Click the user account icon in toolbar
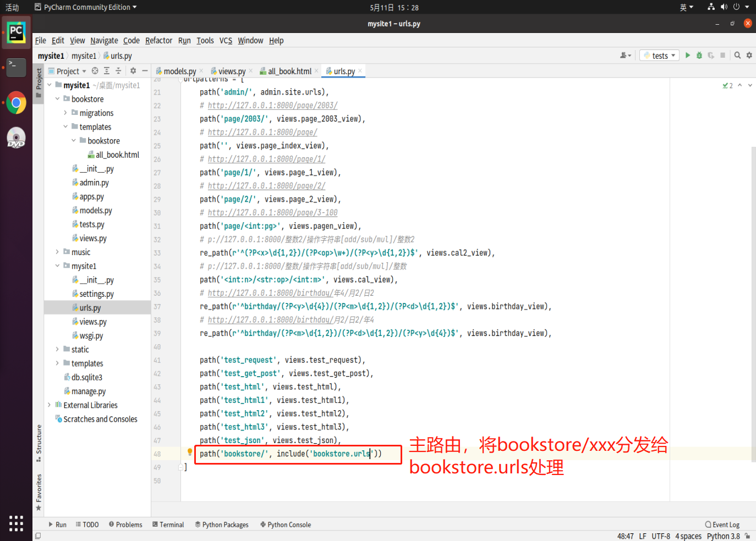This screenshot has height=541, width=756. (626, 56)
